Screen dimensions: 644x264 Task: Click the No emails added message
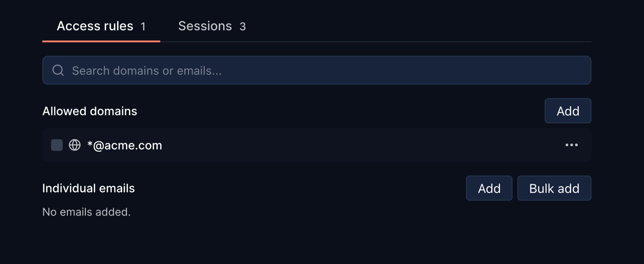pos(86,212)
